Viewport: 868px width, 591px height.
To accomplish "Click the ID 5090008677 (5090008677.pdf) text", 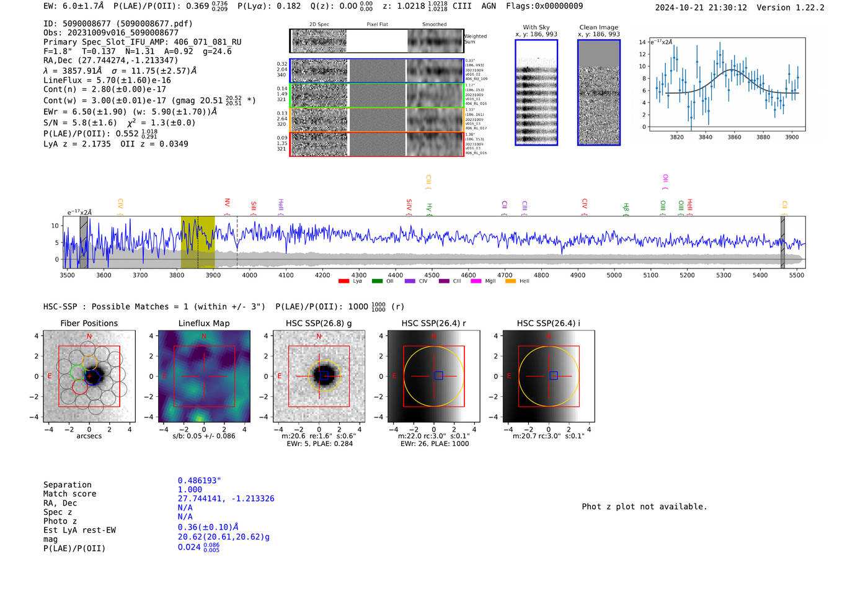I will [x=118, y=24].
